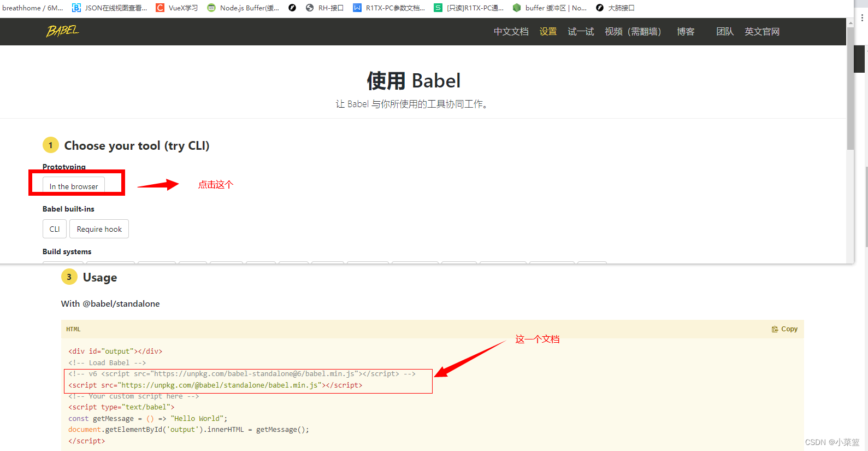Screen dimensions: 868x451
Task: Click the @babel/standalone script src line
Action: point(215,385)
